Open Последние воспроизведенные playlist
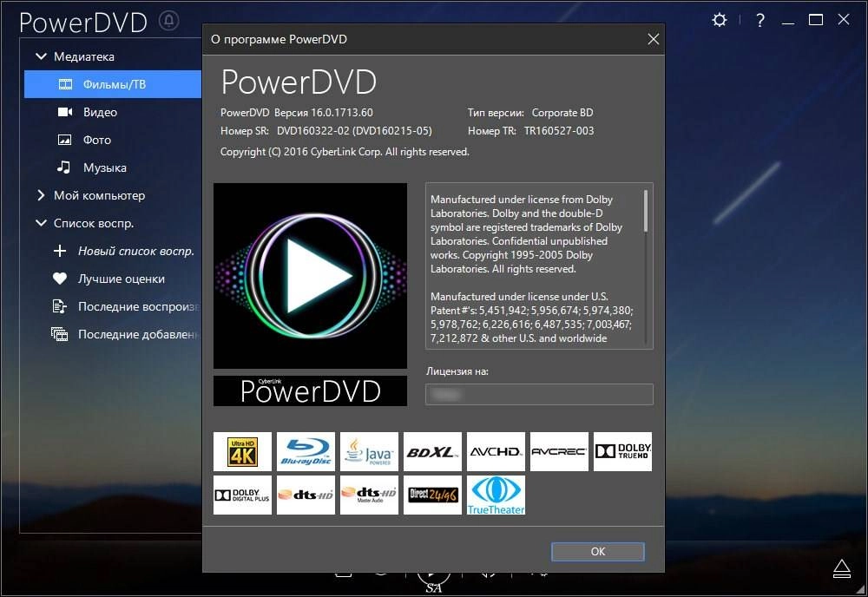 [x=138, y=306]
